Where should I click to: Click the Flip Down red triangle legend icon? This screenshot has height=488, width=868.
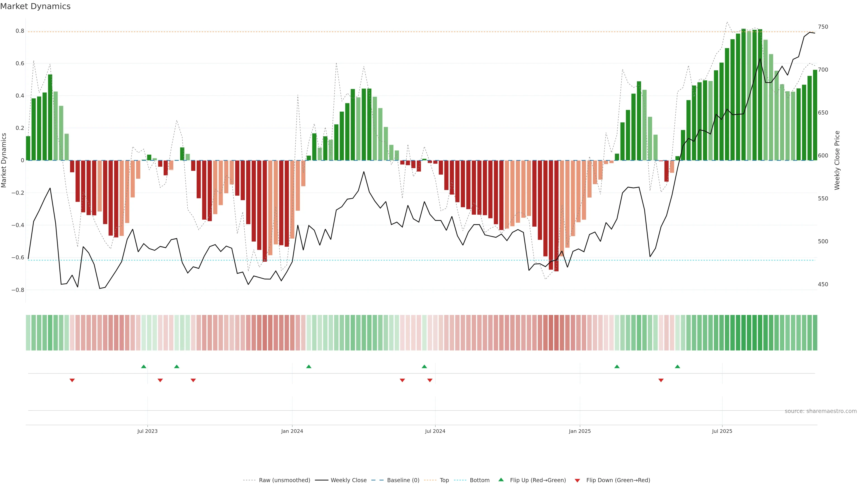[577, 480]
